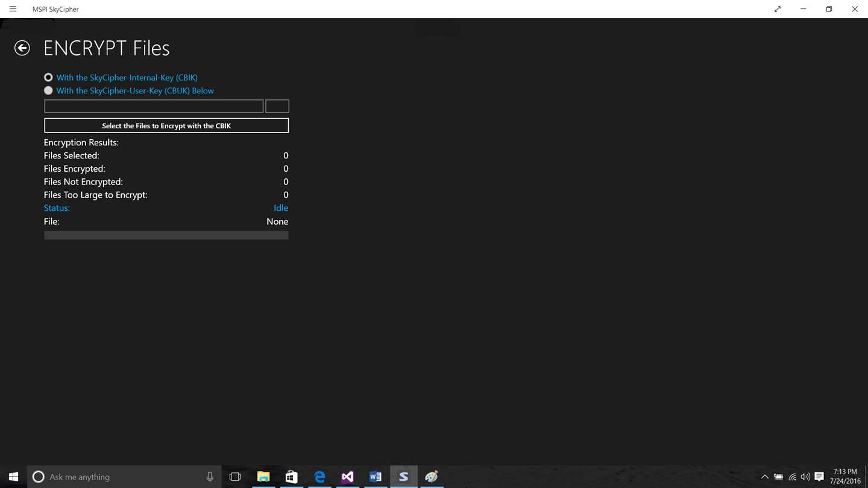Show hidden system tray icons
This screenshot has height=488, width=868.
[765, 477]
